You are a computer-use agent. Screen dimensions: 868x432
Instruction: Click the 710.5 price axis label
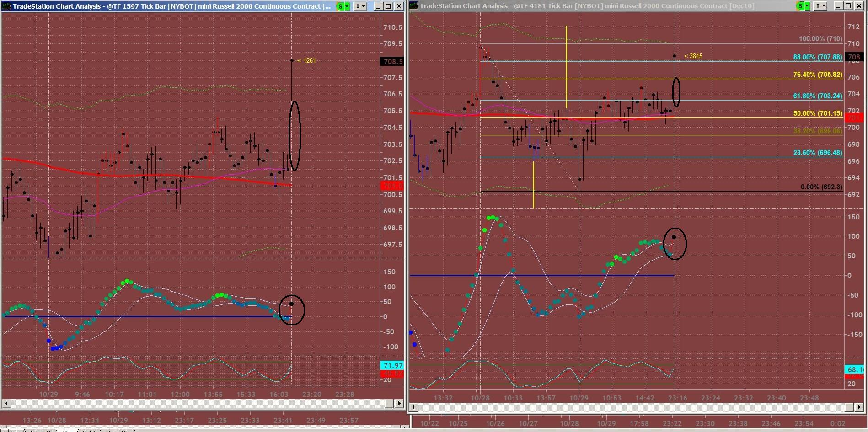coord(393,27)
